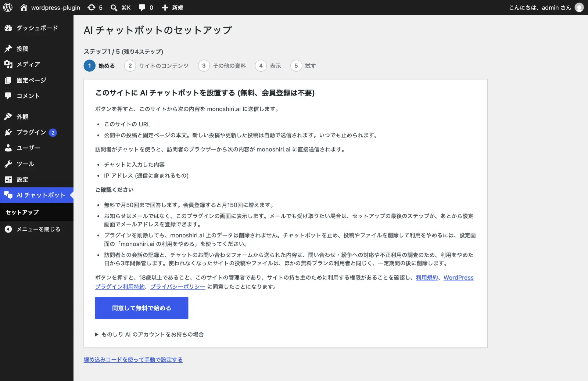Collapse sidebar with メニューを閉じる

pyautogui.click(x=37, y=229)
